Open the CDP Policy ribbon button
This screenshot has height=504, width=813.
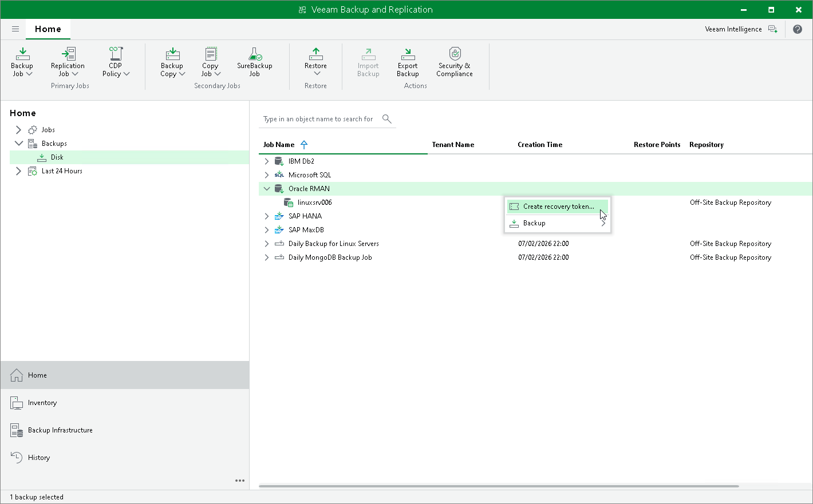point(116,62)
